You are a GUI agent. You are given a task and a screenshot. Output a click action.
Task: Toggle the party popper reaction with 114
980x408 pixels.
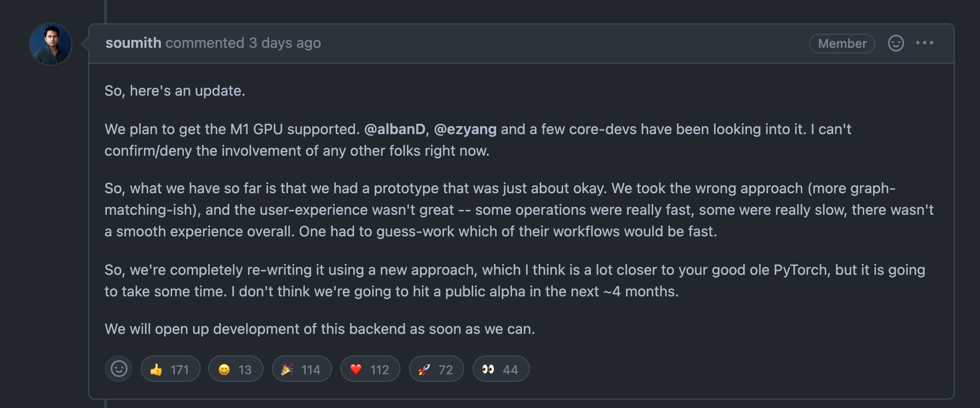coord(302,369)
